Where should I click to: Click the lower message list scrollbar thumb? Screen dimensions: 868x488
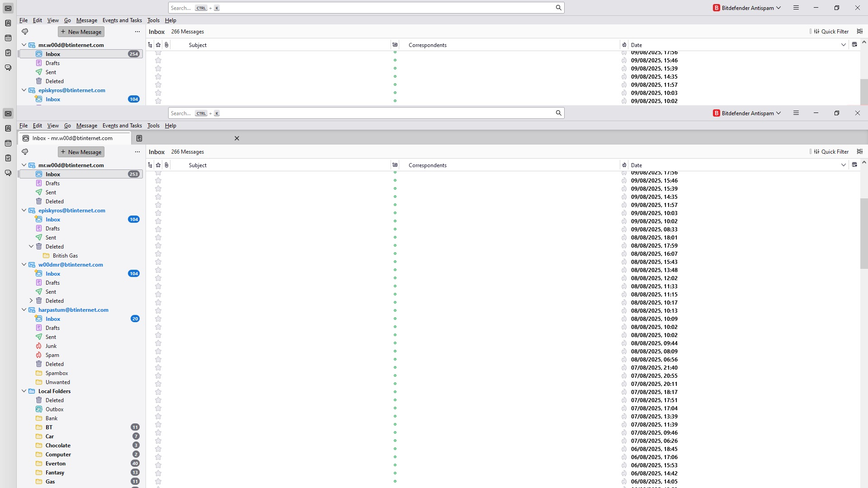[x=863, y=233]
